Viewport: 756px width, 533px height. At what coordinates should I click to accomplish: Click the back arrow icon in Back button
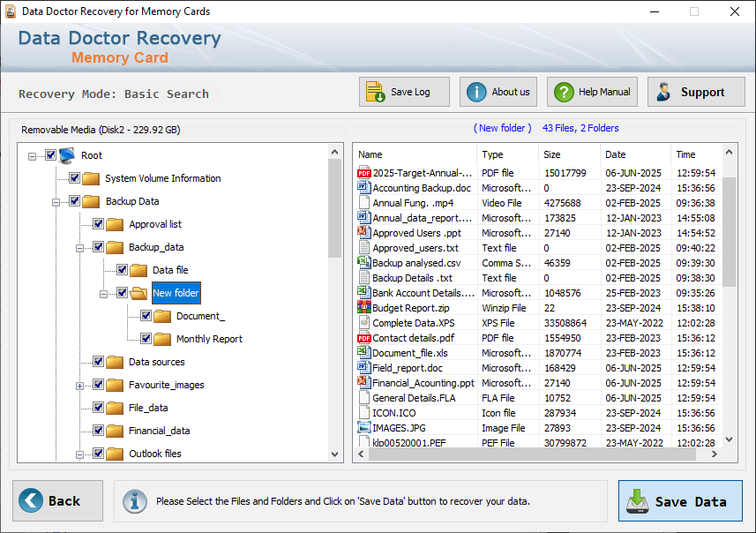(x=30, y=500)
